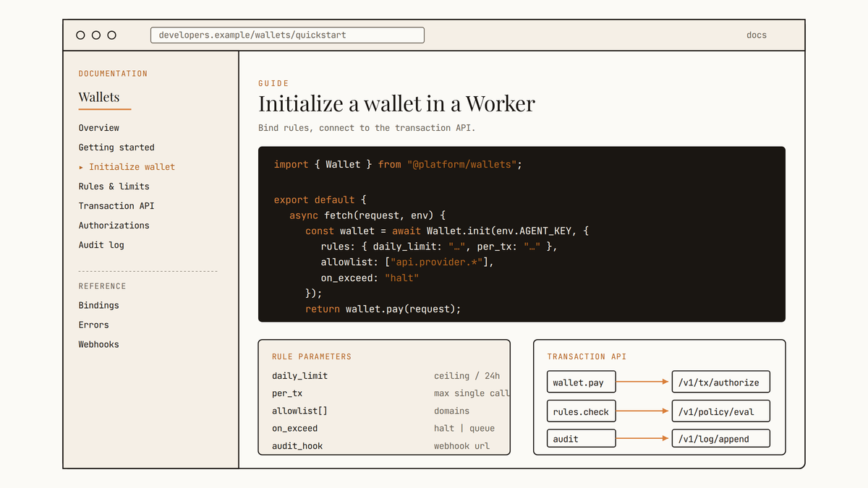Open the Overview page

click(x=99, y=128)
